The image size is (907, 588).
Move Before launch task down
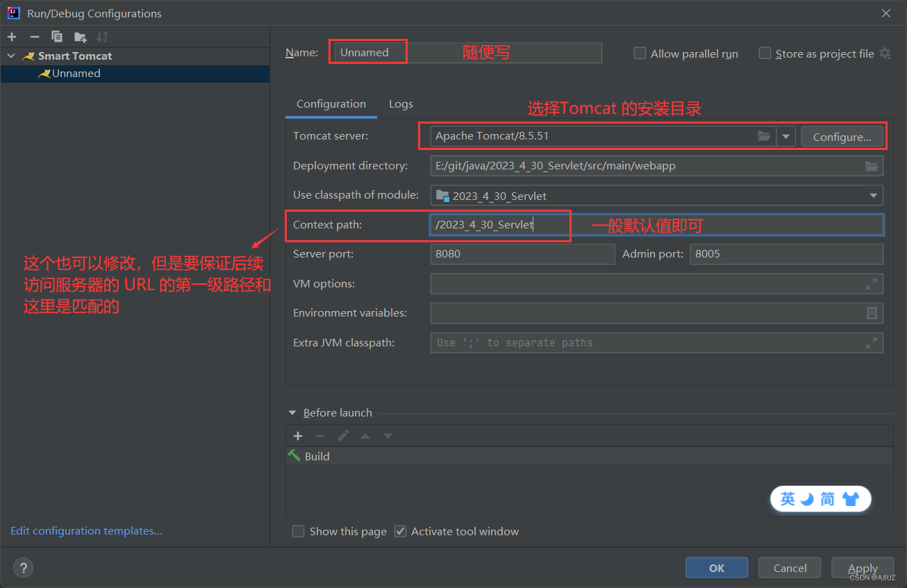pyautogui.click(x=388, y=436)
